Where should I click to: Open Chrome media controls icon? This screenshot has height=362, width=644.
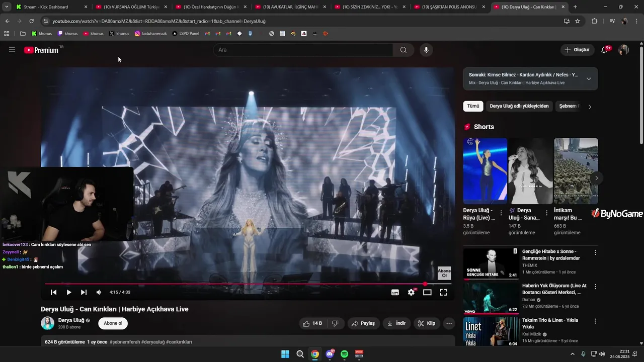612,21
